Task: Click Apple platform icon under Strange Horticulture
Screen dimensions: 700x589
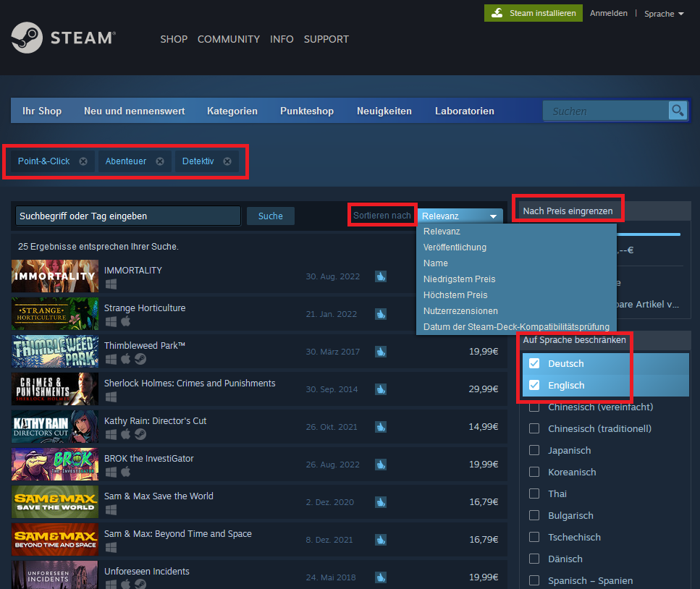Action: (126, 321)
